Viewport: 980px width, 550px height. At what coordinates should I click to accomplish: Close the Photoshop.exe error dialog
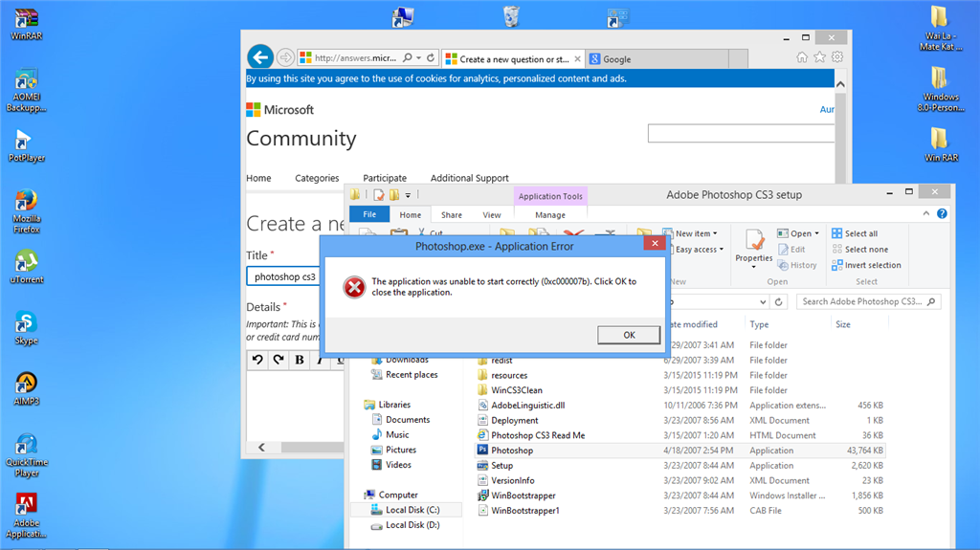tap(655, 243)
